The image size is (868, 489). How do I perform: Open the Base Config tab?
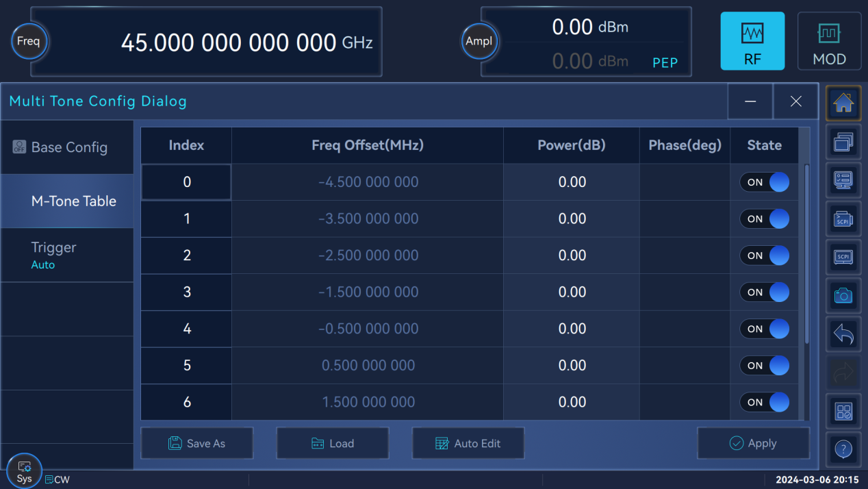(x=67, y=147)
